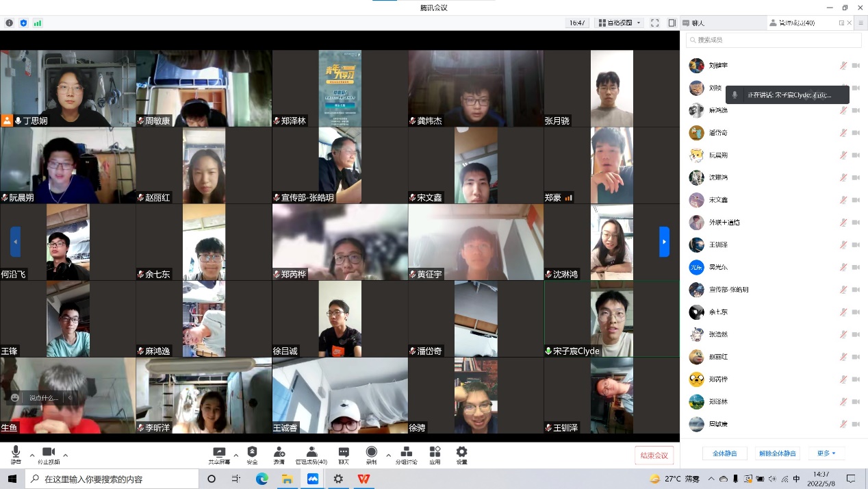This screenshot has width=868, height=489.
Task: Expand audio options arrow beside mute
Action: point(31,455)
